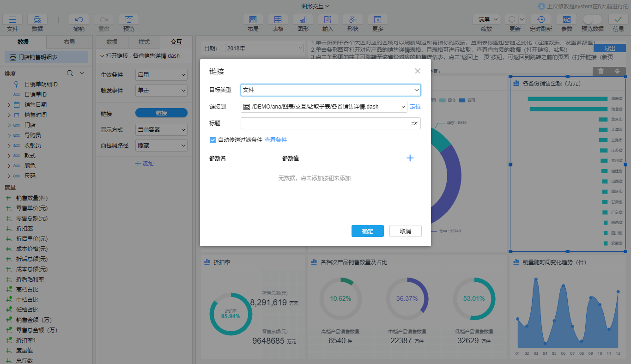631x364 pixels.
Task: Uncheck 自动传递过滤条件 checkbox
Action: pos(213,140)
